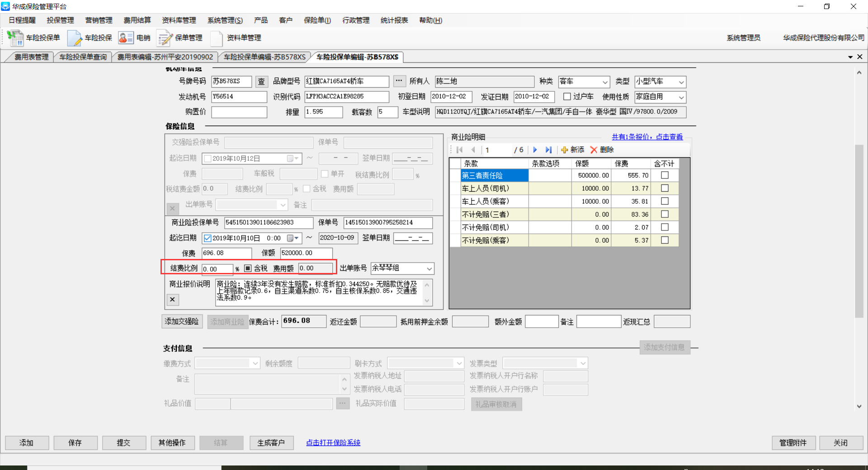Toggle the 过户车 checkbox

pyautogui.click(x=567, y=97)
